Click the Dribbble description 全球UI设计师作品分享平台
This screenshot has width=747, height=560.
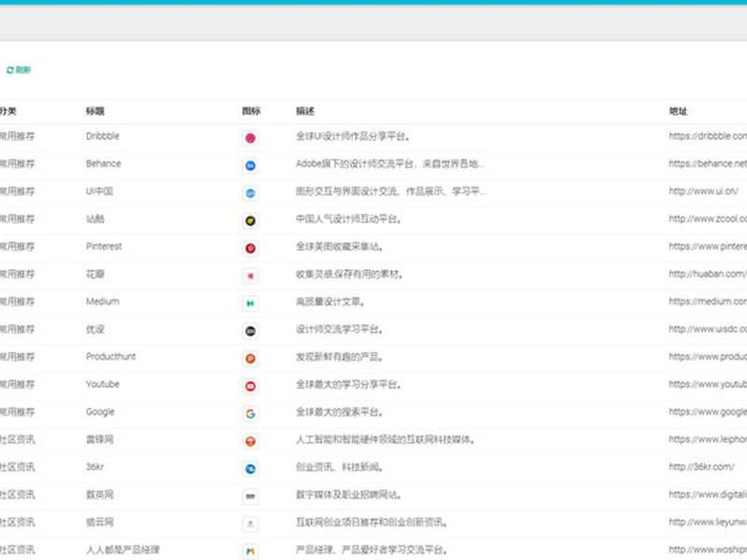(x=353, y=136)
